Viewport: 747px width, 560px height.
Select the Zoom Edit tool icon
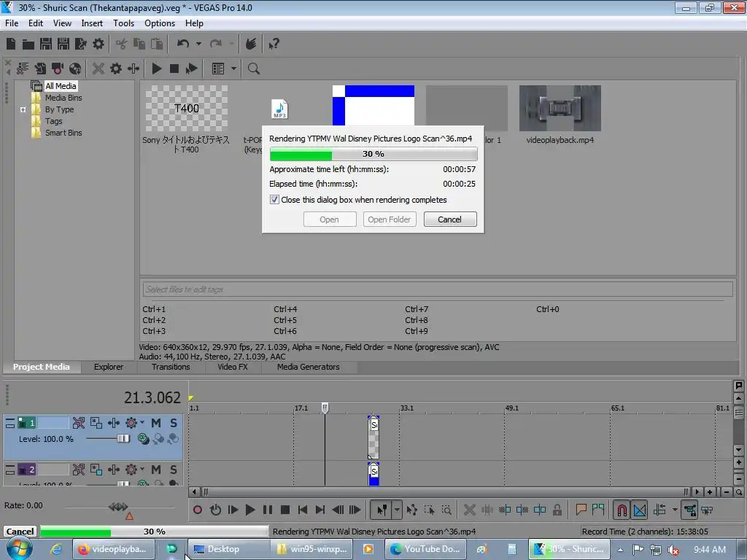click(446, 510)
